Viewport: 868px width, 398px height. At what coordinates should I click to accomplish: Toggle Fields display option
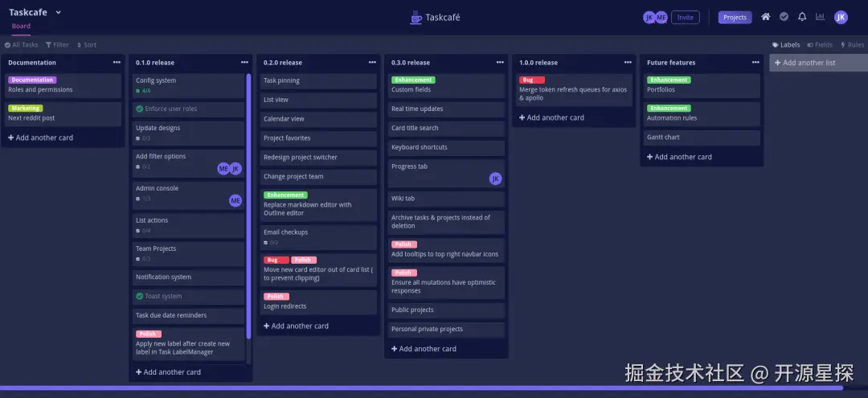point(820,45)
